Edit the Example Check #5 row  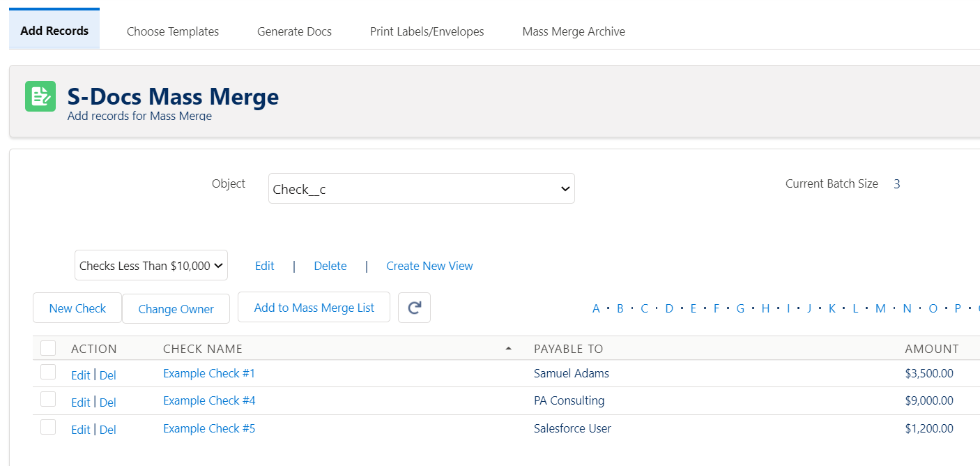(81, 430)
